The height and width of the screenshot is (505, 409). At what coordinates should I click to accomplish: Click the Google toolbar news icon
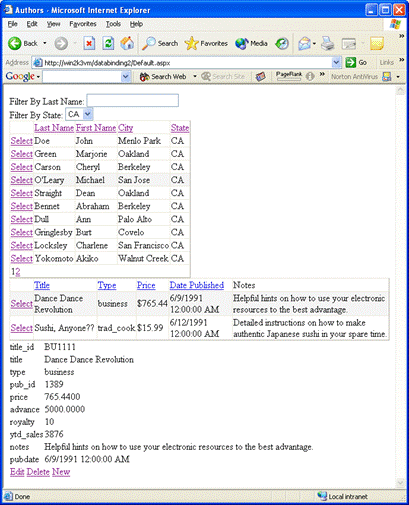[260, 77]
